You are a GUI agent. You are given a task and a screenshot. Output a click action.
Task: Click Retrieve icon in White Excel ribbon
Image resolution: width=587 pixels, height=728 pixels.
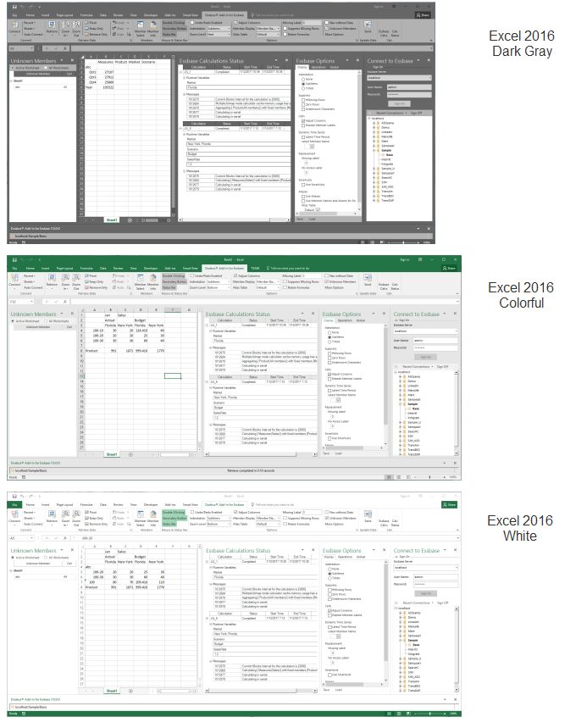52,514
